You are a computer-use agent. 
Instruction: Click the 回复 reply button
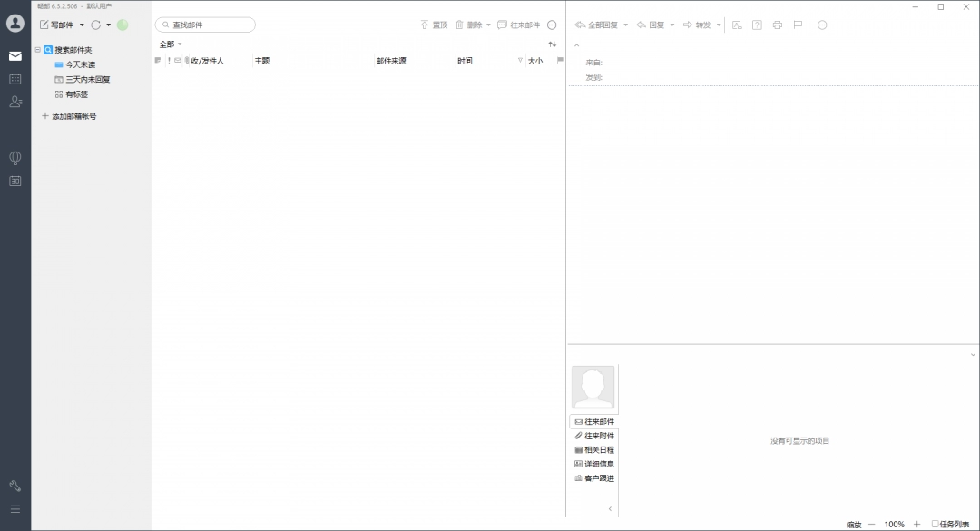pyautogui.click(x=651, y=25)
